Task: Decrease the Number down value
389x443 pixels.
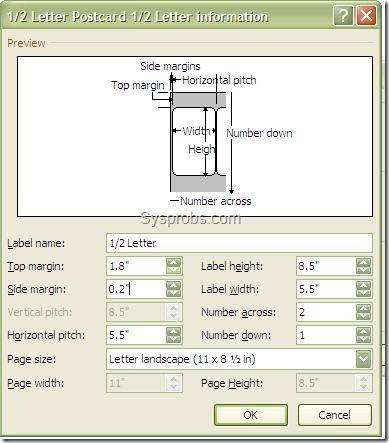Action: click(x=363, y=339)
